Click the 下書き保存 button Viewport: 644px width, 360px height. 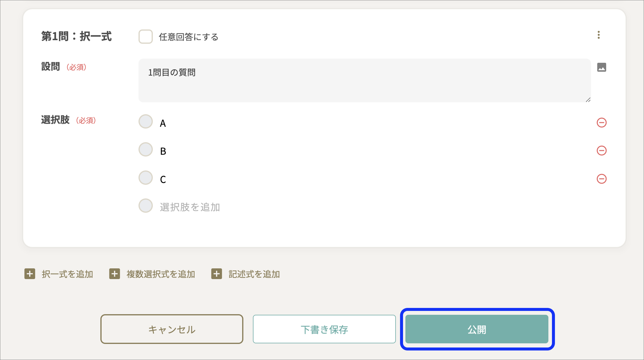point(324,329)
